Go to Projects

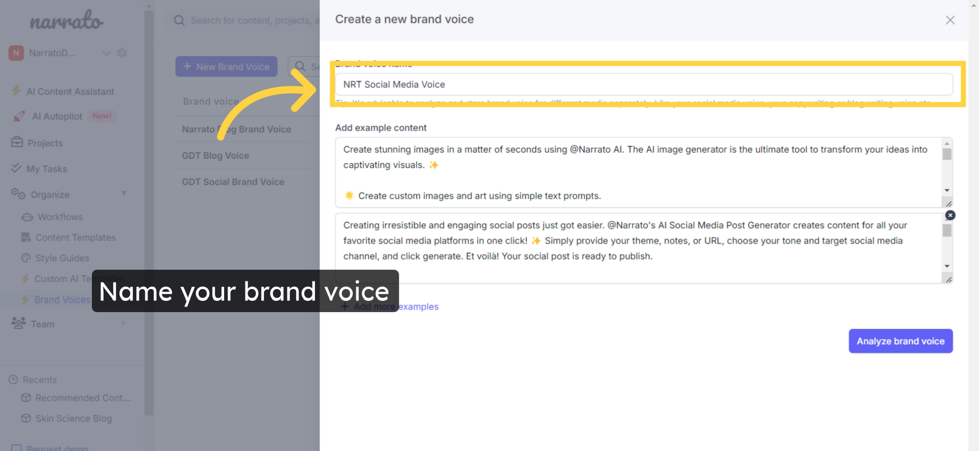[x=45, y=143]
